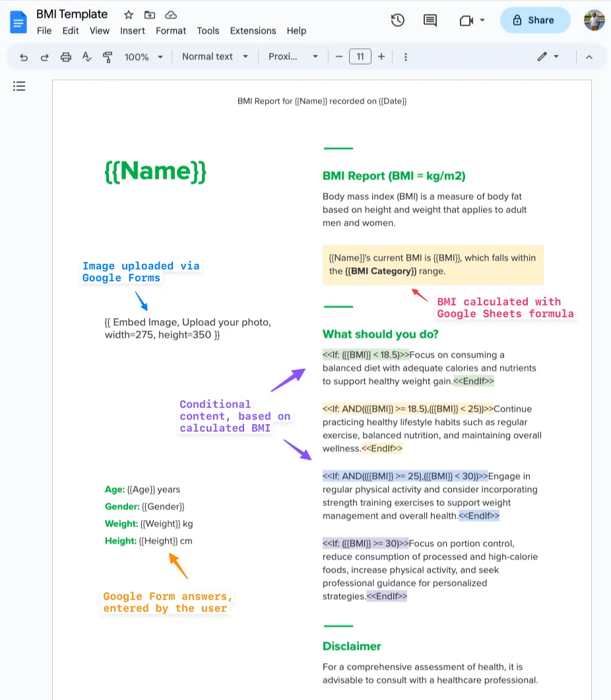Viewport: 611px width, 700px height.
Task: Click the font size field showing 11
Action: coord(360,57)
